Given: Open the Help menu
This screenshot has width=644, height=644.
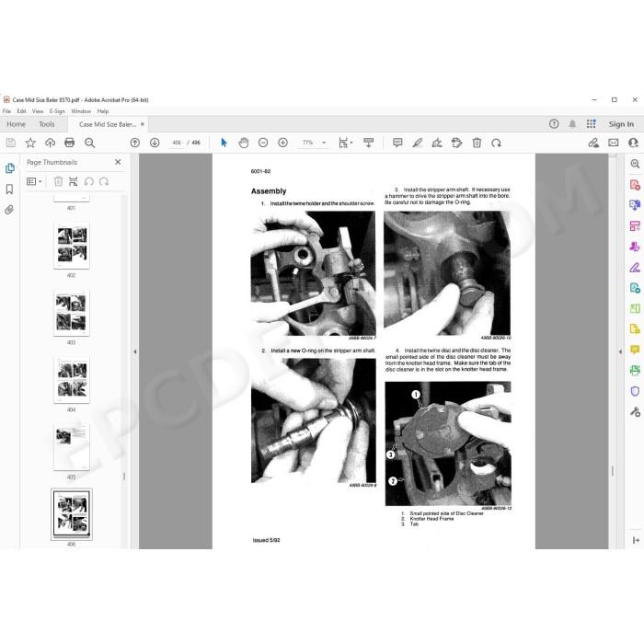Looking at the screenshot, I should pyautogui.click(x=103, y=111).
